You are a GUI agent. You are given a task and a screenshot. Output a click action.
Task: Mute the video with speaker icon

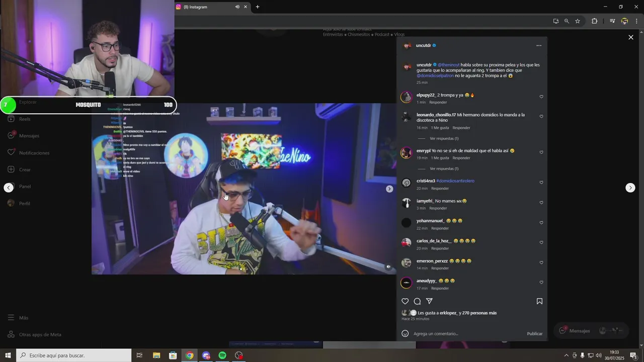(388, 266)
